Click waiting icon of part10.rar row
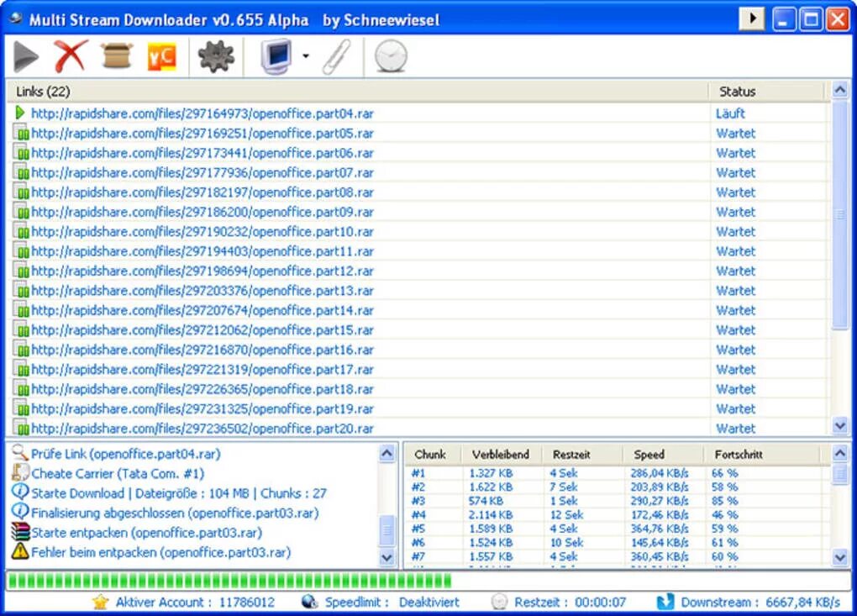The image size is (857, 616). [x=21, y=231]
